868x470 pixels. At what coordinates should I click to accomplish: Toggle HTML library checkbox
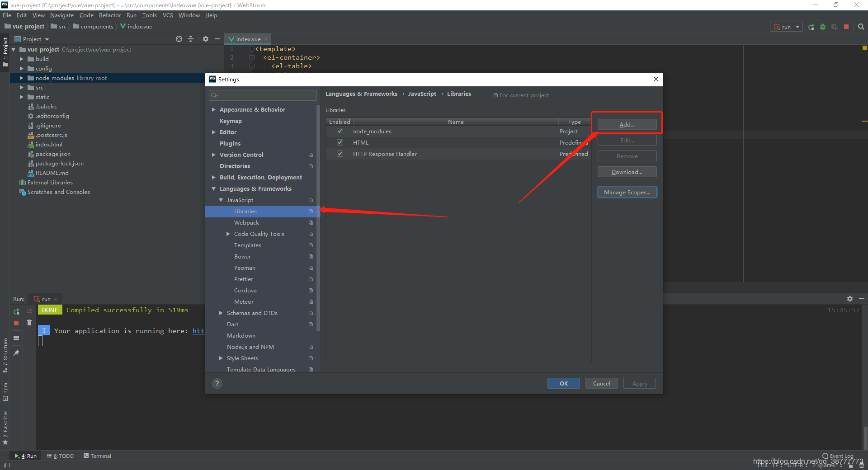pos(340,142)
